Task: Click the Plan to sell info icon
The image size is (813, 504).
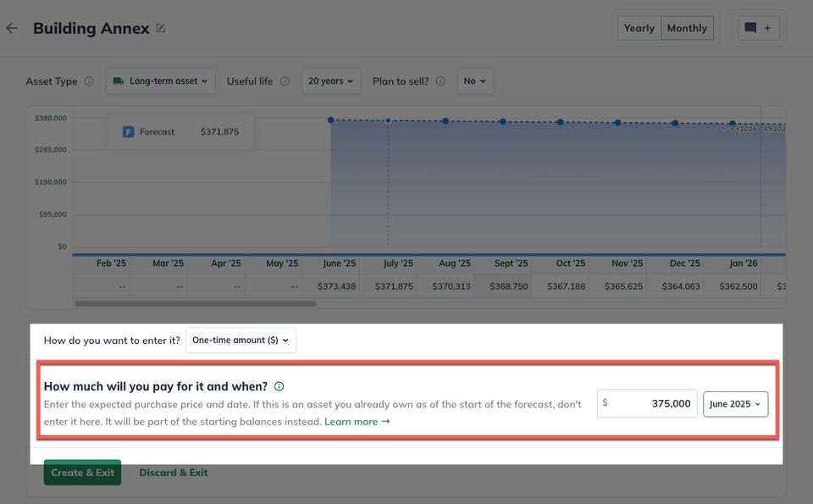Action: (x=440, y=81)
